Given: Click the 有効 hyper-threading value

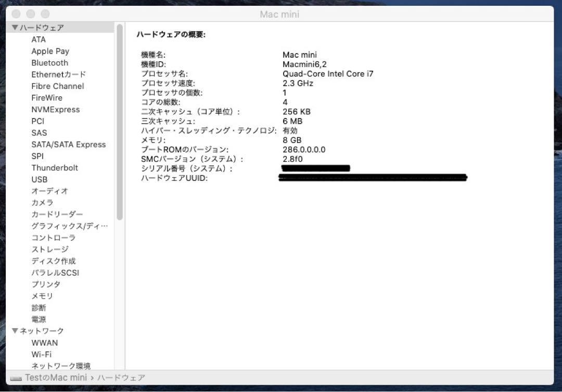Looking at the screenshot, I should (x=290, y=130).
